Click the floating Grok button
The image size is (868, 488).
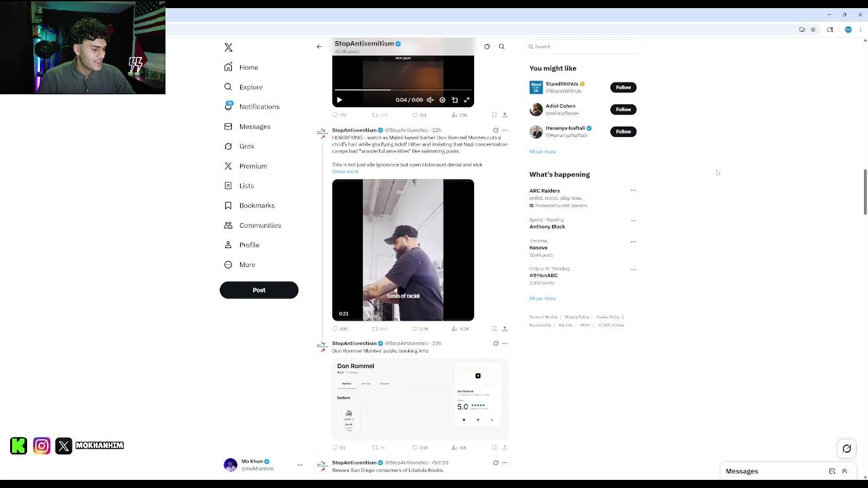[847, 449]
